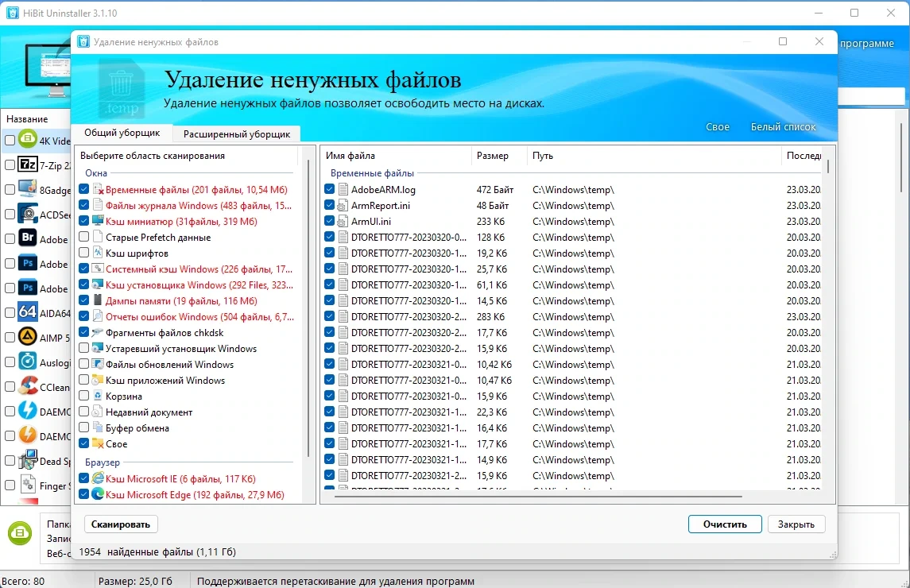Click the first orange DAEMON Tools icon

click(28, 435)
